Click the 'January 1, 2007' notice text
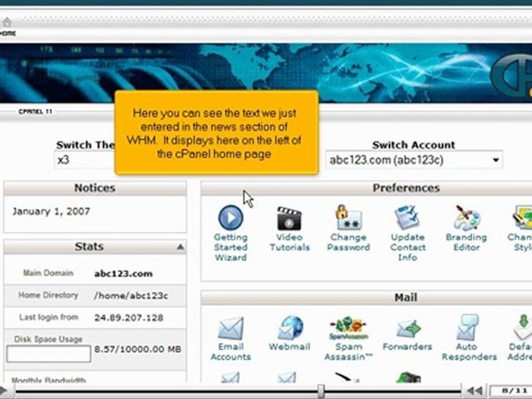 click(51, 211)
